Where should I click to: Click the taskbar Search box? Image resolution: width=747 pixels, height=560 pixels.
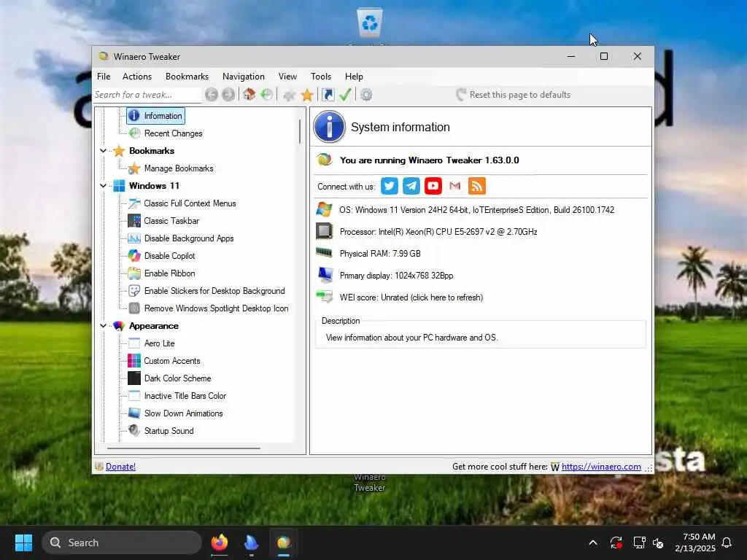[122, 542]
